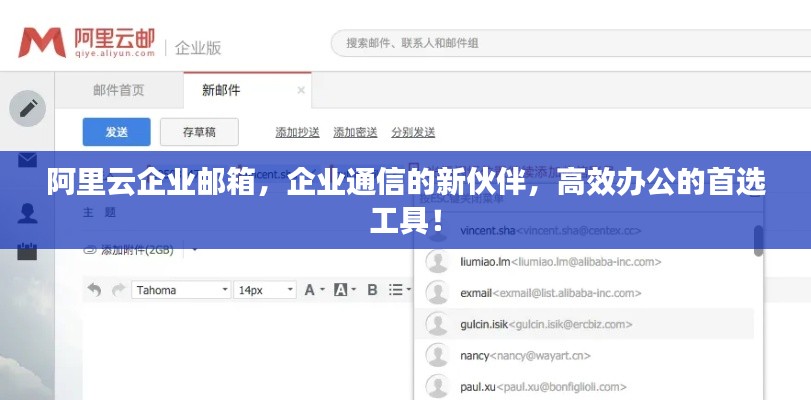Click the 添加密送 add BCC link
This screenshot has height=400, width=811.
(x=355, y=132)
